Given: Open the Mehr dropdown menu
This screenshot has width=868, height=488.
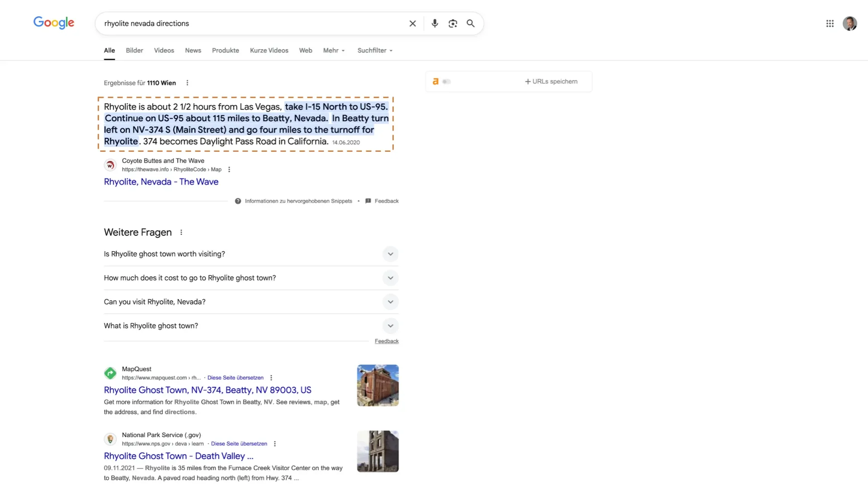Looking at the screenshot, I should pyautogui.click(x=334, y=51).
